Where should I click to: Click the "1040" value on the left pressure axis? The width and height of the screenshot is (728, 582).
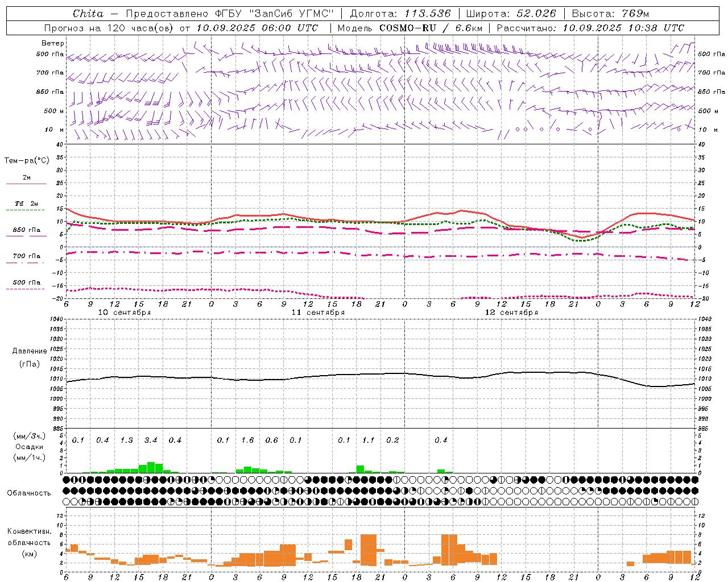click(55, 319)
